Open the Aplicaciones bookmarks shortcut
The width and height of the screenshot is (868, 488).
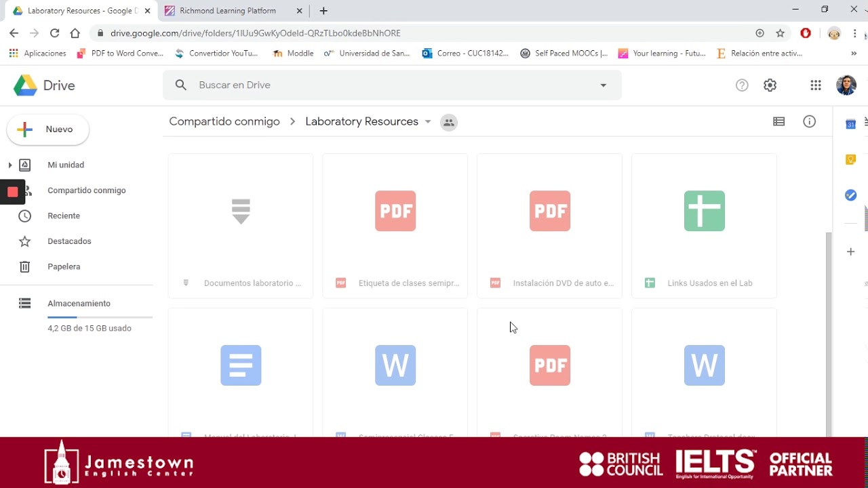click(38, 54)
